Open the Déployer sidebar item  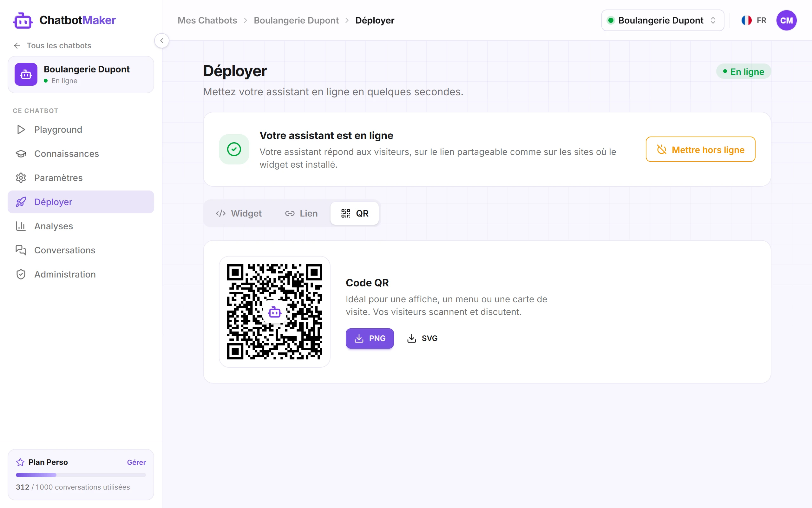[x=81, y=202]
